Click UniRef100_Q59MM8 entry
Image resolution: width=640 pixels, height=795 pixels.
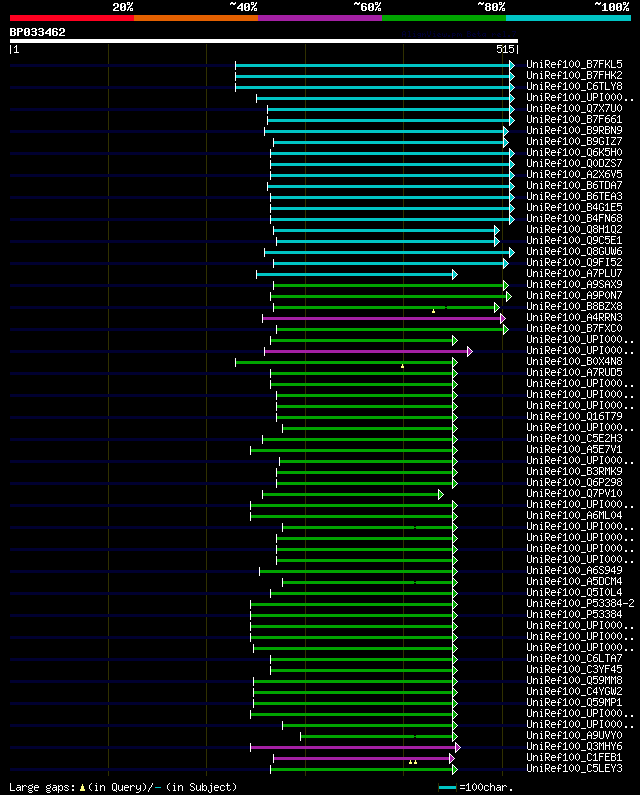pos(574,680)
